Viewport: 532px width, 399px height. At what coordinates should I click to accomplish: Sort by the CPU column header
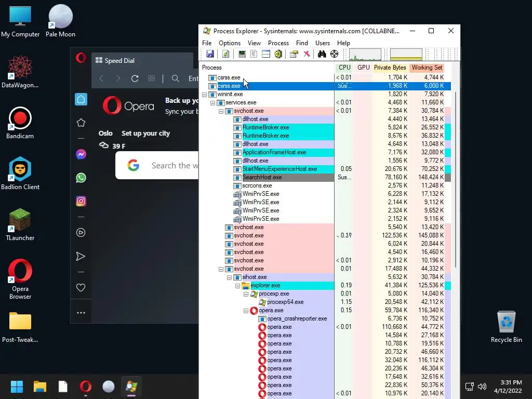pos(344,68)
